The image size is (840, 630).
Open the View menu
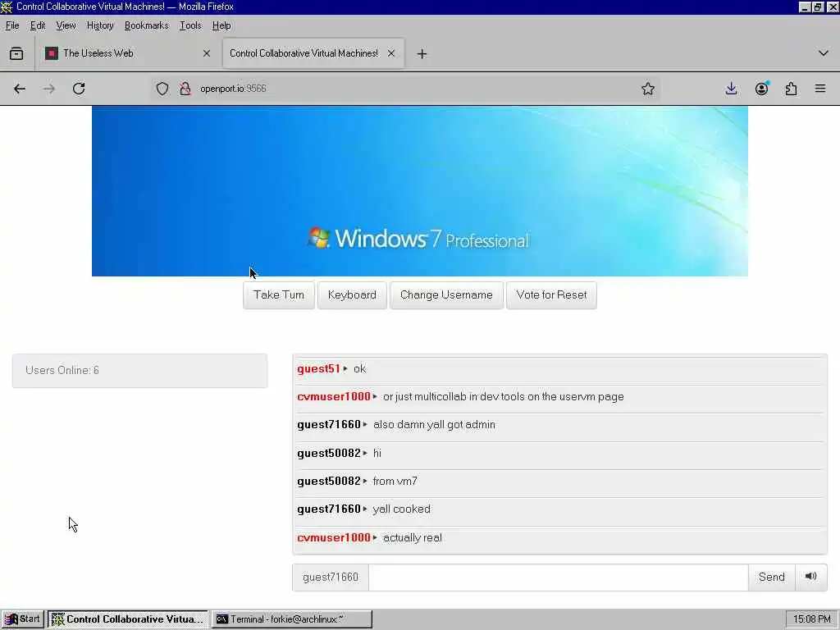pos(66,25)
